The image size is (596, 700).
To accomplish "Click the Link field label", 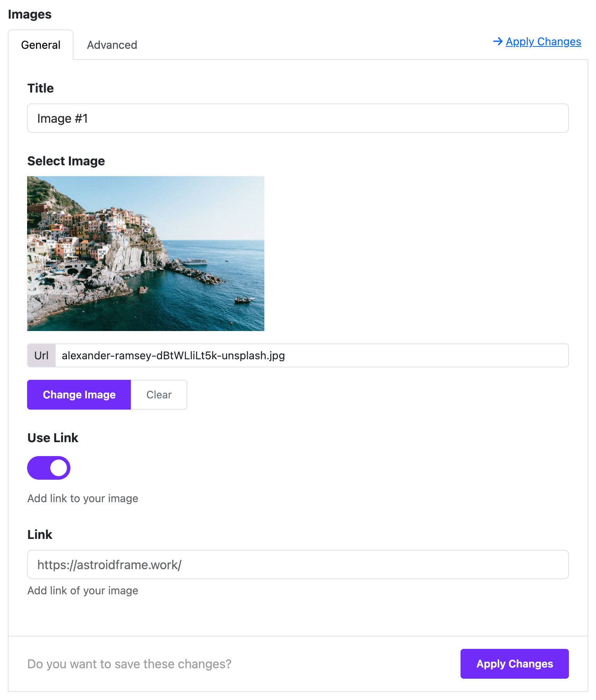I will [40, 535].
